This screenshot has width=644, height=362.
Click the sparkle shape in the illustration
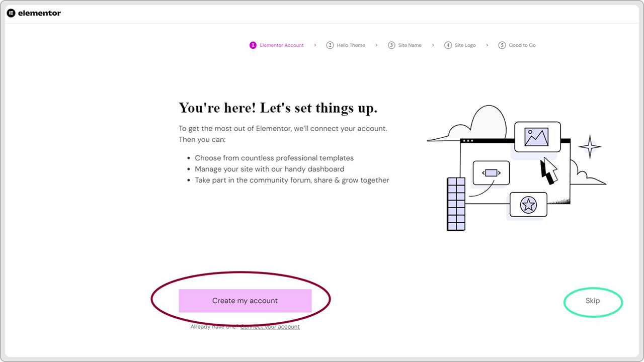[590, 147]
